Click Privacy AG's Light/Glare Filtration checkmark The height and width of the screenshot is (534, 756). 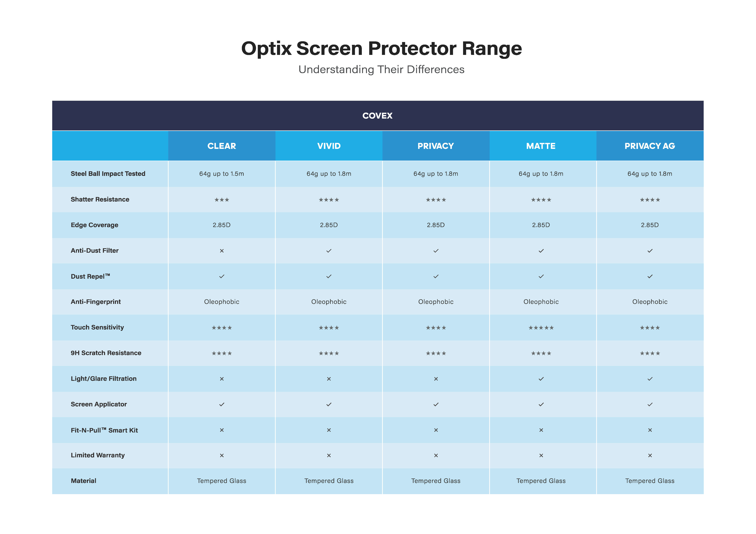coord(650,379)
